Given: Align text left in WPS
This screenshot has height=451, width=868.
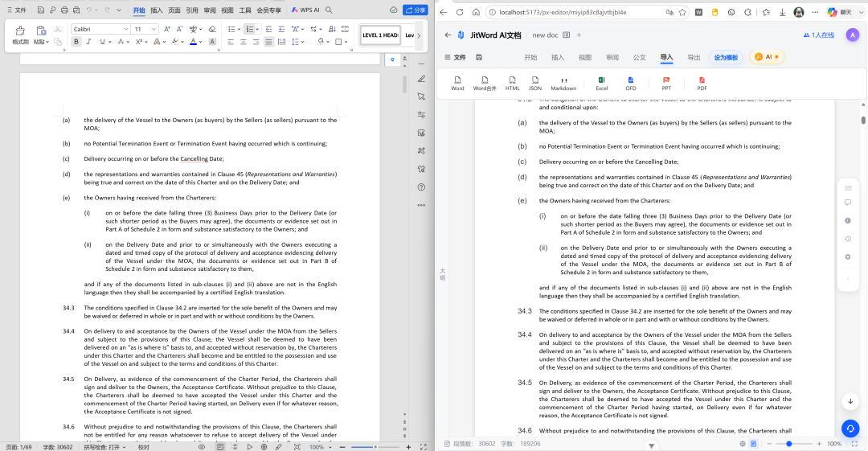Looking at the screenshot, I should tap(231, 42).
